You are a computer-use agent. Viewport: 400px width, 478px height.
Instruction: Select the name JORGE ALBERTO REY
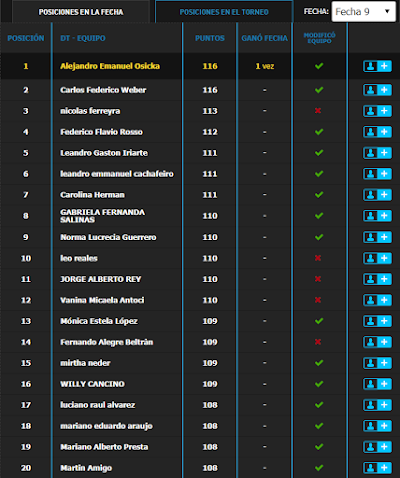coord(101,279)
